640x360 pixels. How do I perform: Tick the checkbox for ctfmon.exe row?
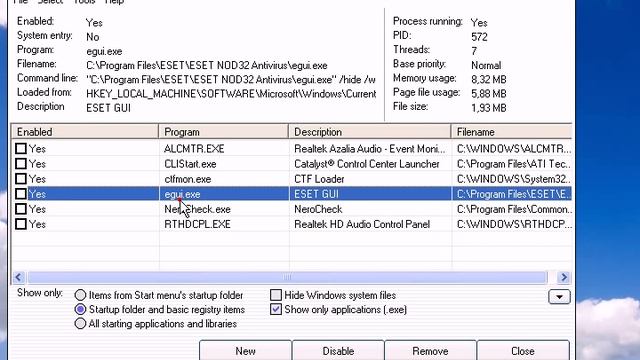[x=21, y=179]
